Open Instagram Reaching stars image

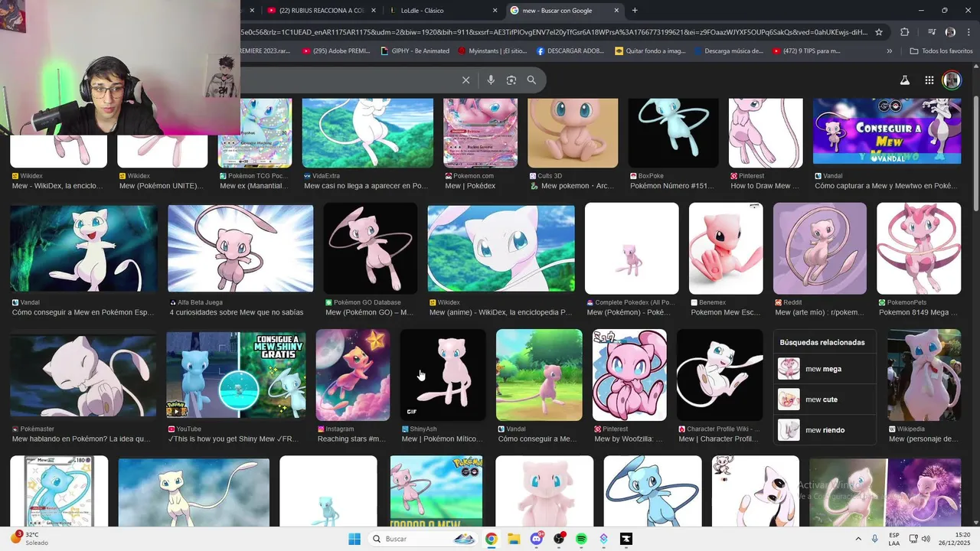[353, 375]
